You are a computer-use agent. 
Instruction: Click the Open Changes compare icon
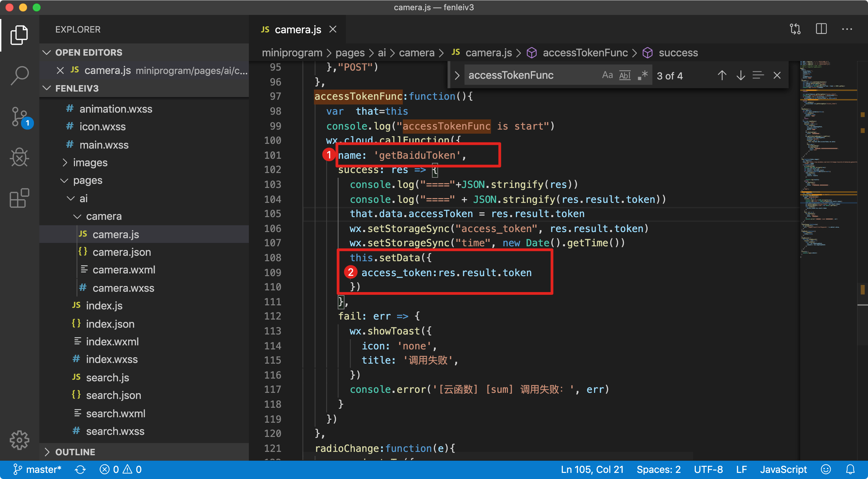click(795, 29)
